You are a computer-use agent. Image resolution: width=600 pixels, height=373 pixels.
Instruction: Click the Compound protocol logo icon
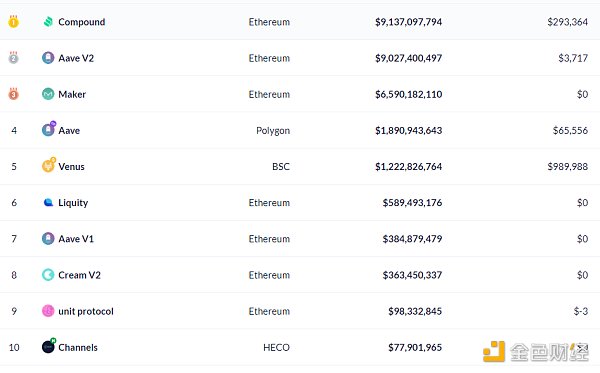[x=48, y=22]
